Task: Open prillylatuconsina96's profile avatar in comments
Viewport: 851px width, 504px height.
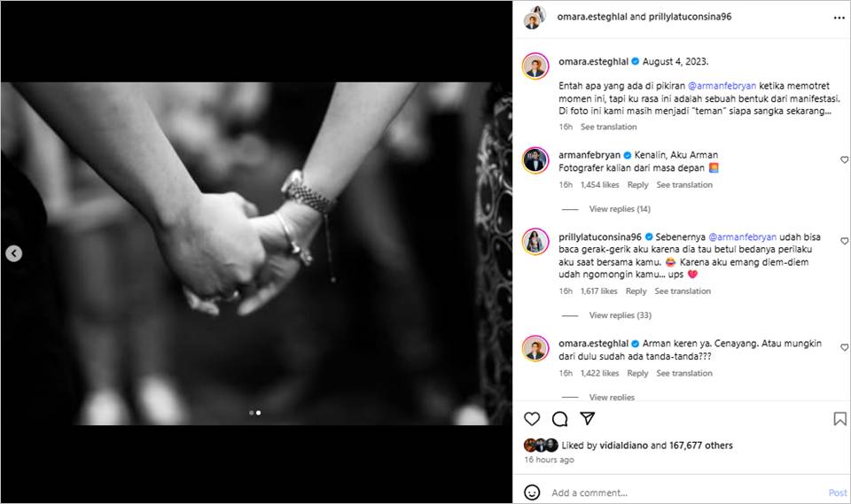Action: (x=535, y=242)
